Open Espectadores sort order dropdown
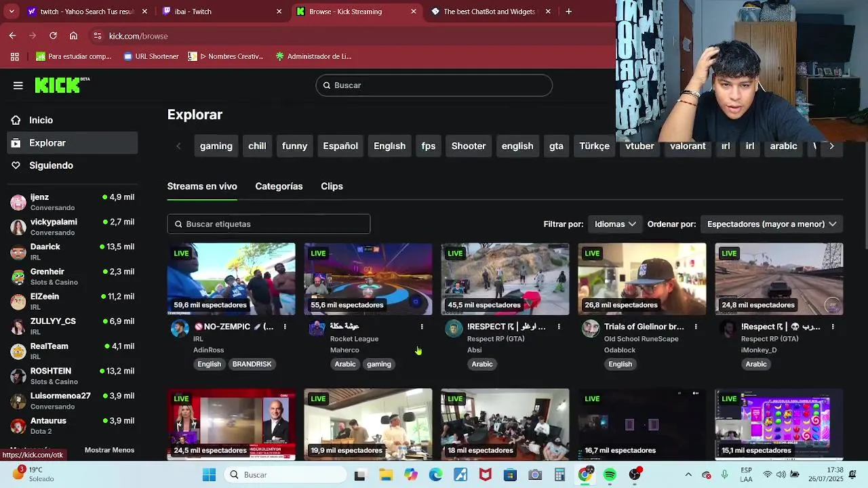868x488 pixels. click(x=772, y=224)
